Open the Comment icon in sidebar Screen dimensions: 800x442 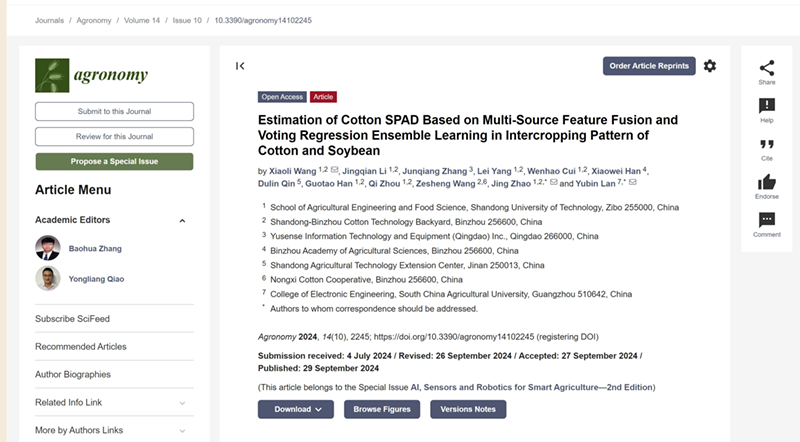pyautogui.click(x=767, y=219)
